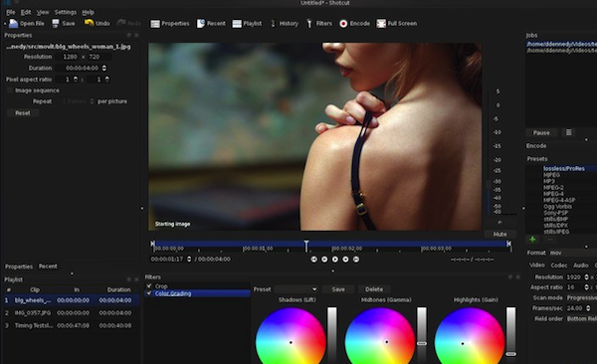Image resolution: width=597 pixels, height=364 pixels.
Task: Open the filter Preset dropdown
Action: (297, 289)
